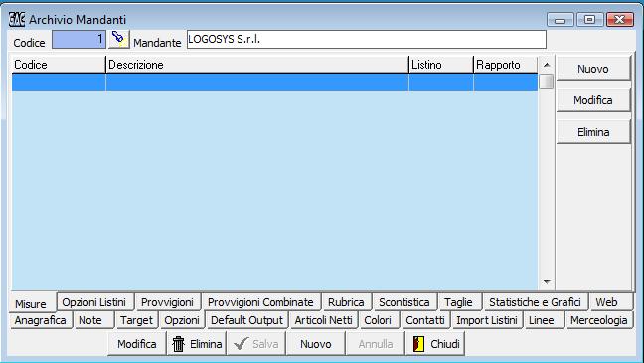The image size is (644, 363).
Task: Click the bottom Elimina button
Action: pos(197,344)
